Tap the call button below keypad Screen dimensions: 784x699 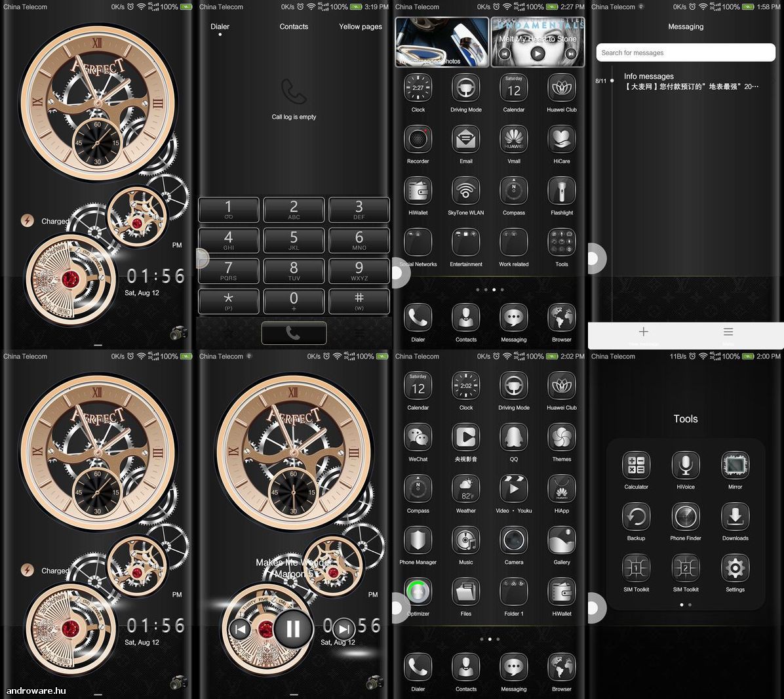[x=294, y=333]
